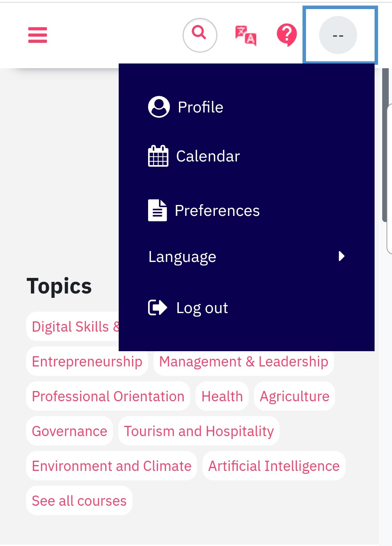Click the page vertical scrollbar
392x546 pixels.
pos(385,145)
